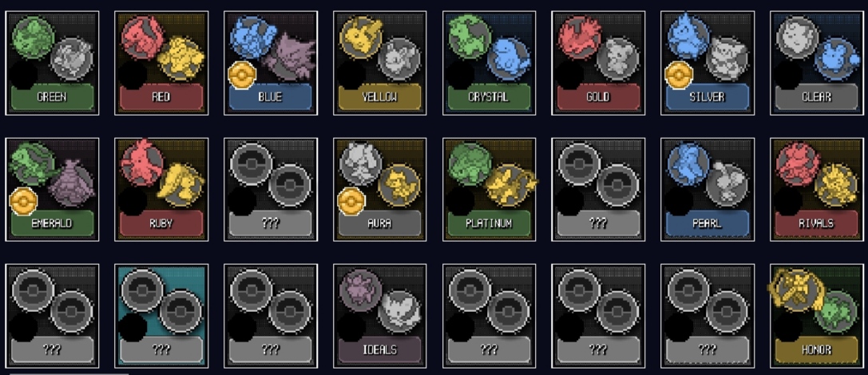Select the GREEN label button

pyautogui.click(x=52, y=97)
